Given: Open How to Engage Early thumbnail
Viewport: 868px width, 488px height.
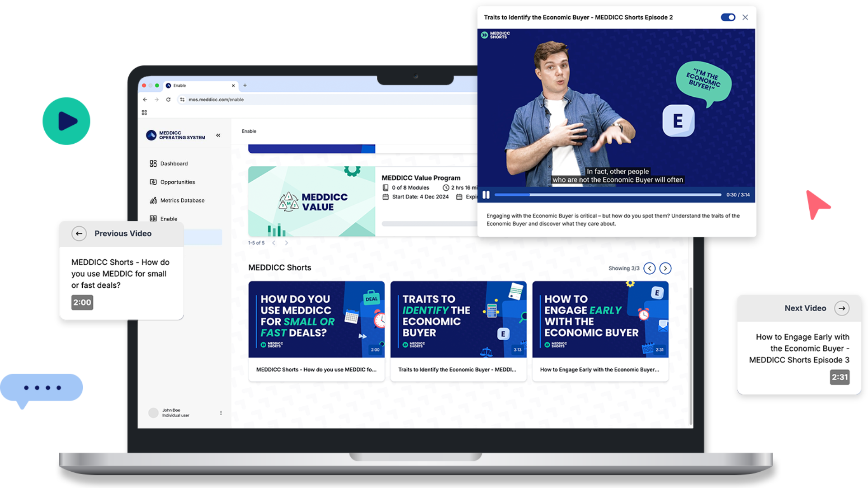Looking at the screenshot, I should pos(600,319).
